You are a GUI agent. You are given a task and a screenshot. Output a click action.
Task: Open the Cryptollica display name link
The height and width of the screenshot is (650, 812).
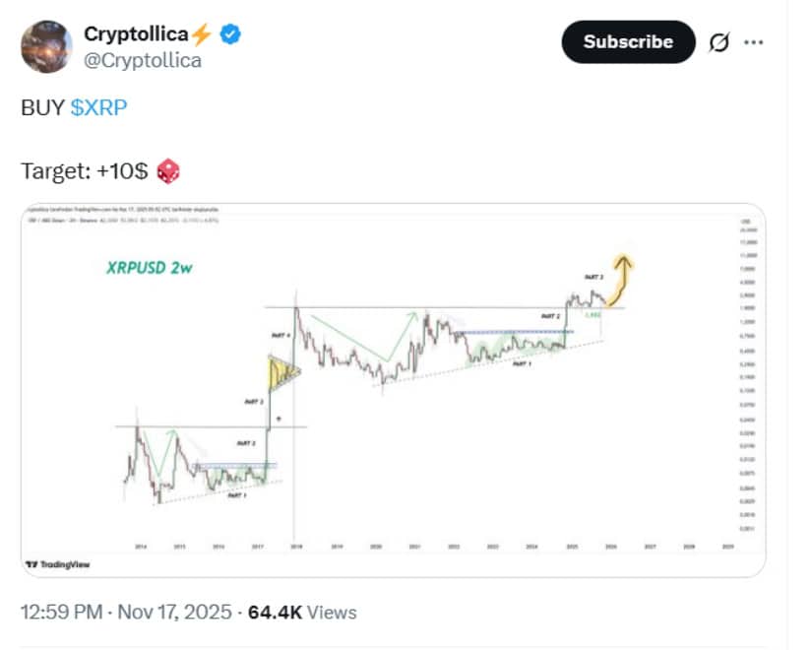point(136,34)
